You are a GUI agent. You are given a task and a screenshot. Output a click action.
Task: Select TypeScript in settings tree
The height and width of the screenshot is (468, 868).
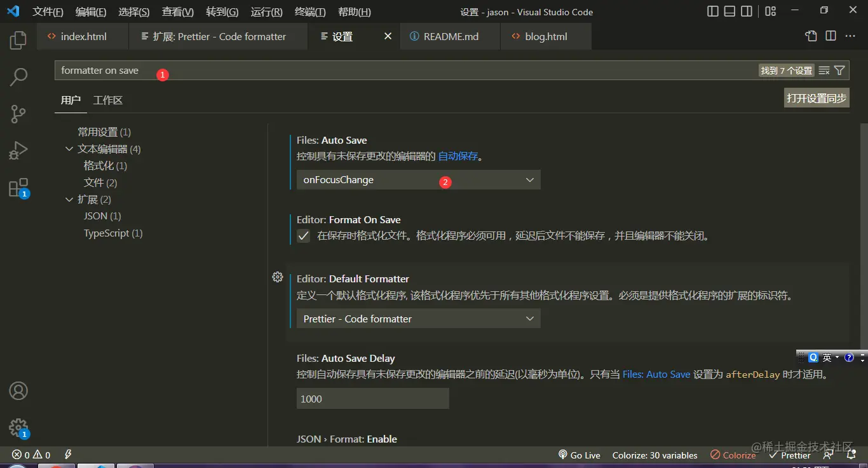[113, 233]
